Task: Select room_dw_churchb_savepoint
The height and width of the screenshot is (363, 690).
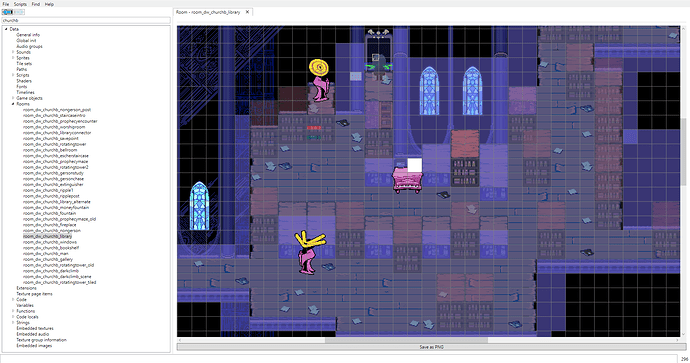Action: point(51,138)
